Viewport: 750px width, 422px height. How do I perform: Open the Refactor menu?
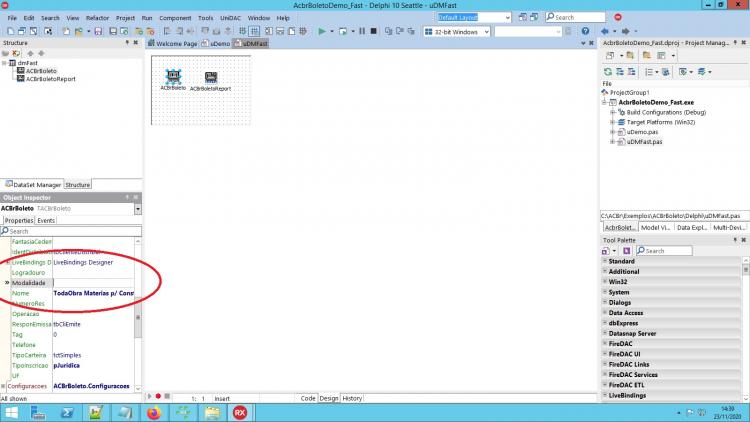point(97,18)
